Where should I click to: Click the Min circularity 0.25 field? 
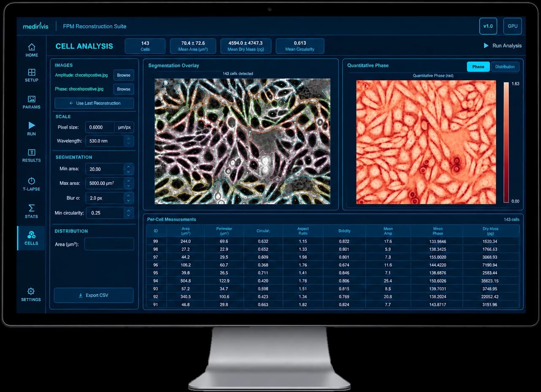click(105, 213)
